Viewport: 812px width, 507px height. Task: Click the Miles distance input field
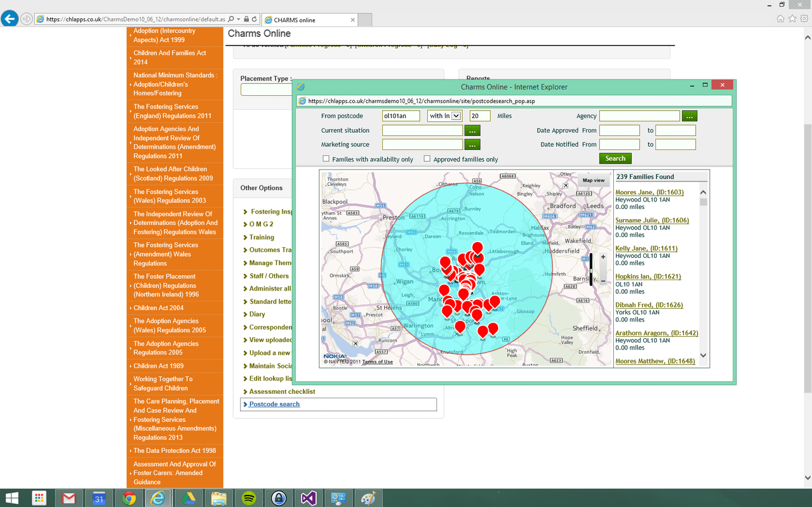tap(480, 116)
